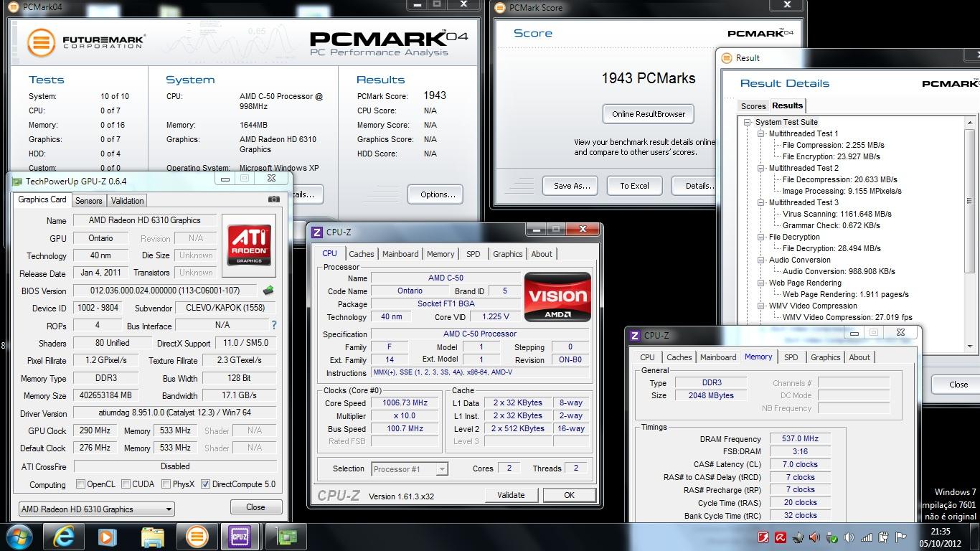Image resolution: width=980 pixels, height=551 pixels.
Task: Click the Options... button in PCMark04
Action: coord(435,194)
